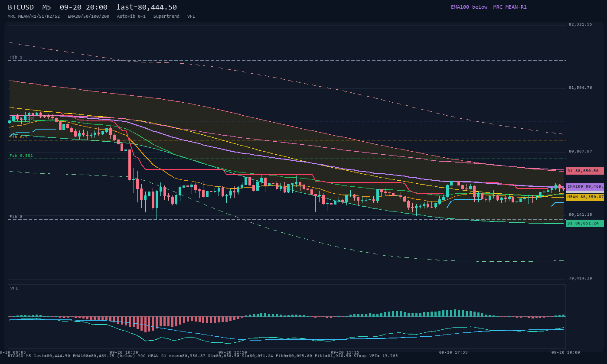Select the AutoFib 0-1 indicator label
Image resolution: width=607 pixels, height=364 pixels.
click(x=131, y=16)
